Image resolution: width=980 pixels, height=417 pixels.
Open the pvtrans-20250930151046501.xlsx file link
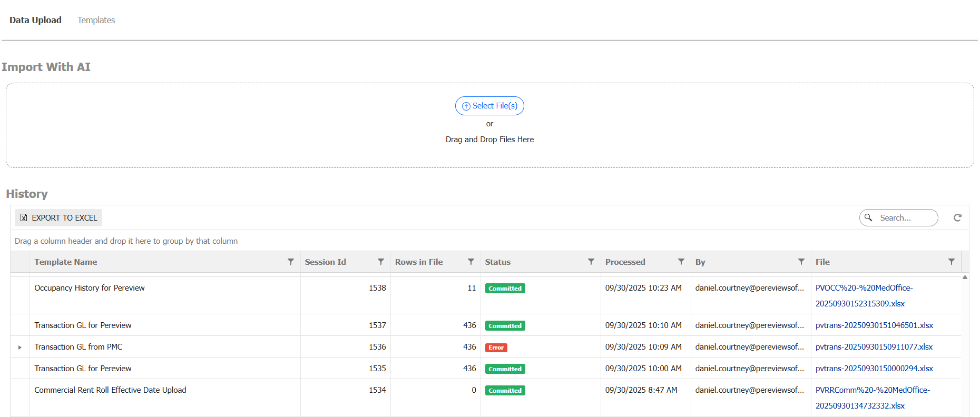(874, 325)
